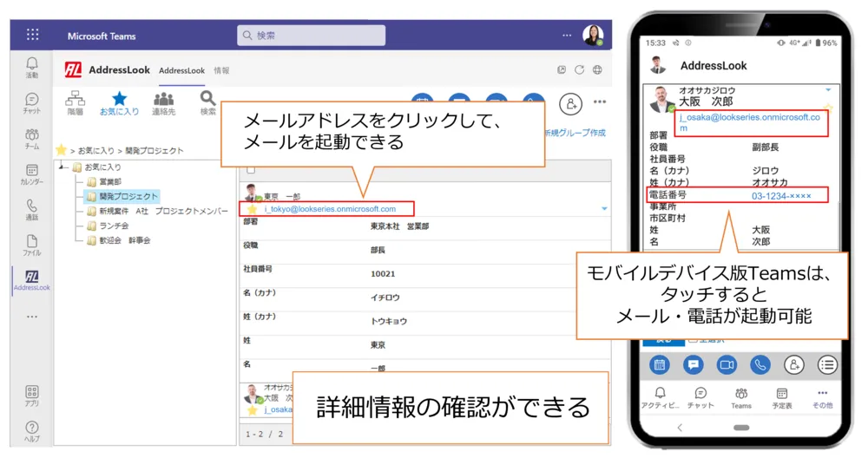Tap the phone call icon on mobile
The height and width of the screenshot is (458, 868).
pyautogui.click(x=759, y=365)
